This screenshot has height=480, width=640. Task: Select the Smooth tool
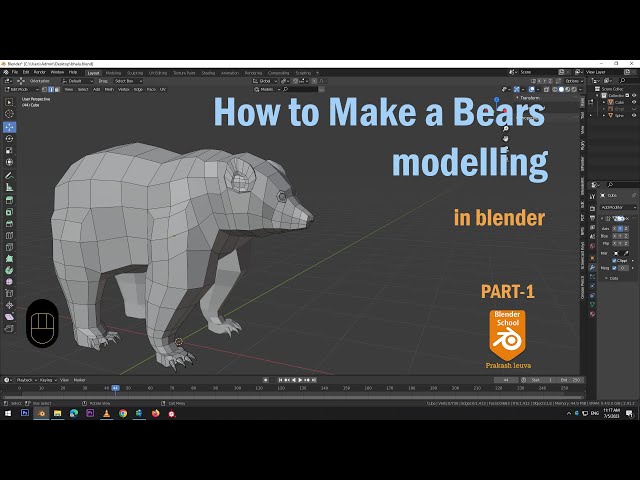(9, 281)
